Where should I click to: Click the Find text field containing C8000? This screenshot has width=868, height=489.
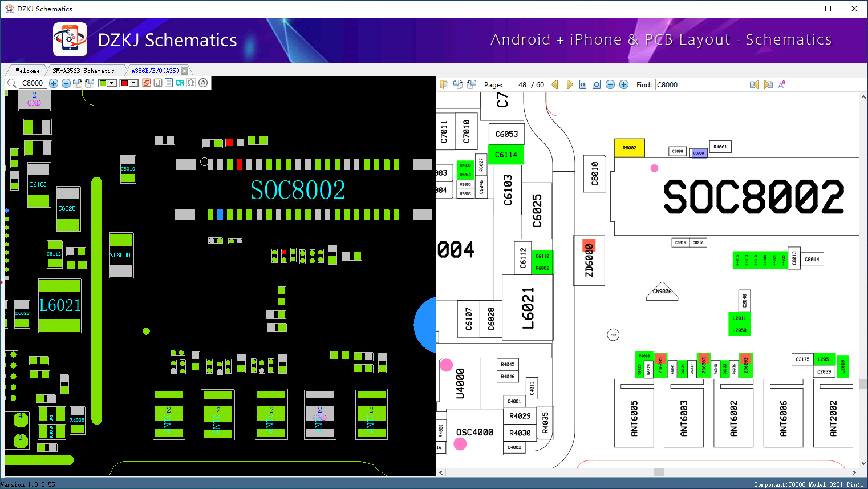click(700, 84)
